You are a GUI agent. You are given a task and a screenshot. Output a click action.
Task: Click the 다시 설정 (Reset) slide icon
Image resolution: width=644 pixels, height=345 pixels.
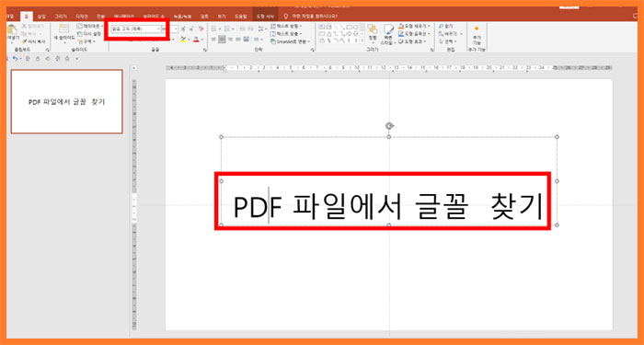pos(80,34)
